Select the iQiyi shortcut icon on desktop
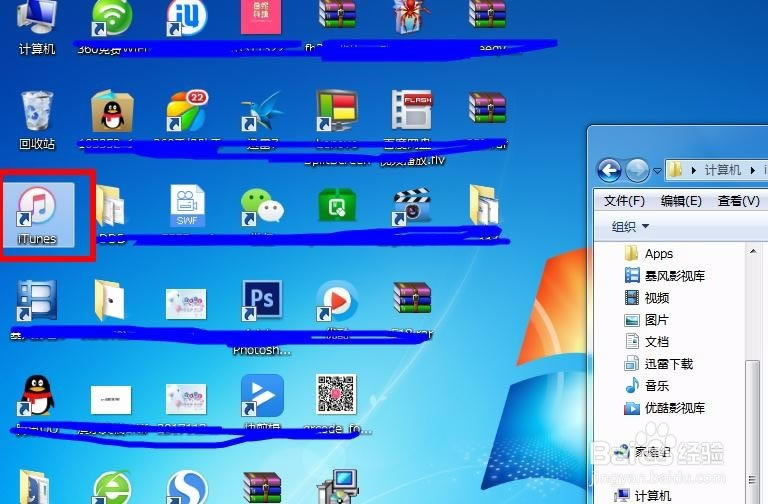768x504 pixels. coord(187,19)
